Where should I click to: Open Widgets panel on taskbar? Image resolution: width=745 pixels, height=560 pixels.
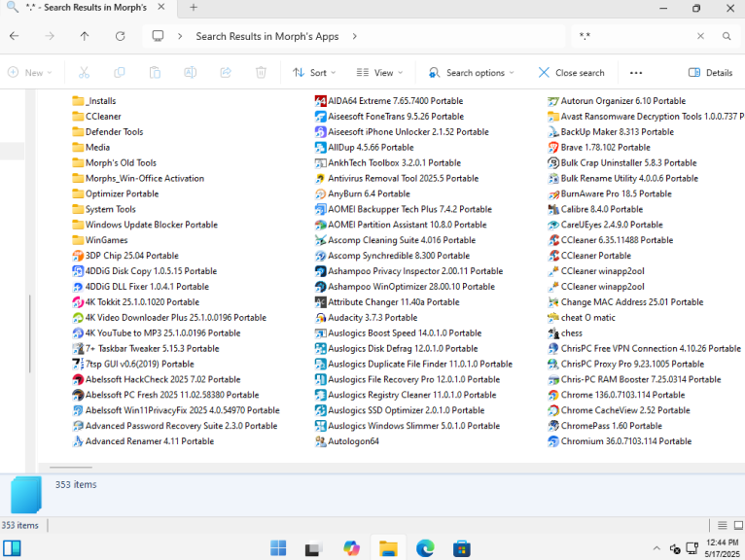point(12,548)
